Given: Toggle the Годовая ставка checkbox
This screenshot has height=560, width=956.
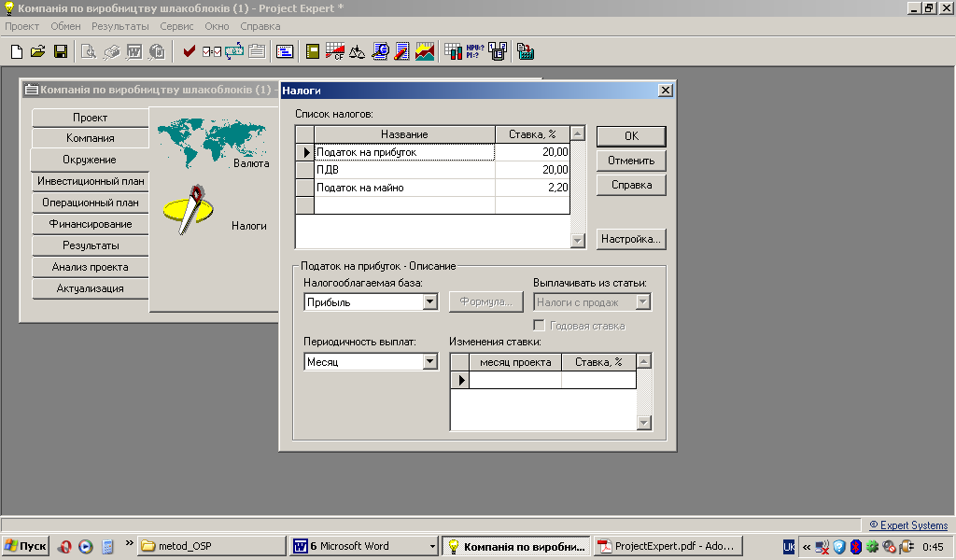Looking at the screenshot, I should coord(539,326).
